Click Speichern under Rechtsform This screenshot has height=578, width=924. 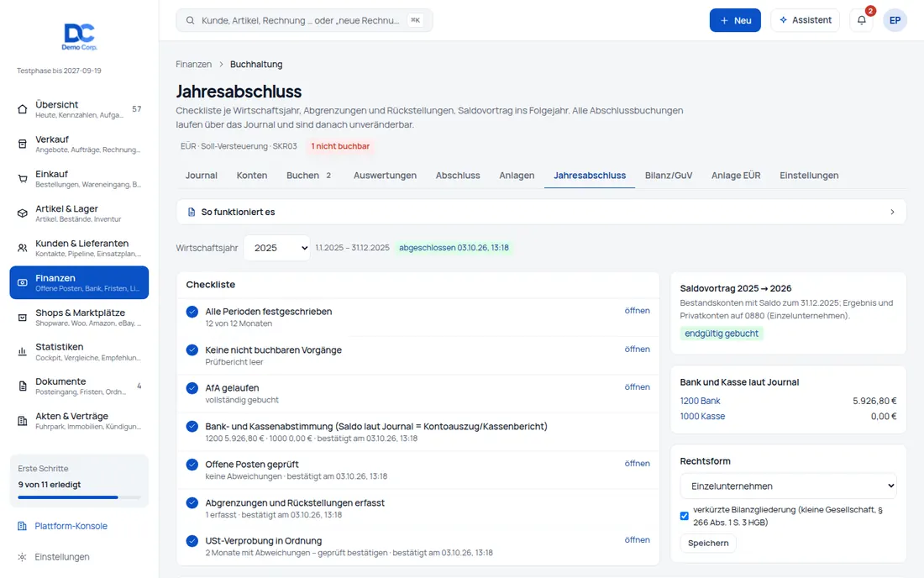[708, 544]
